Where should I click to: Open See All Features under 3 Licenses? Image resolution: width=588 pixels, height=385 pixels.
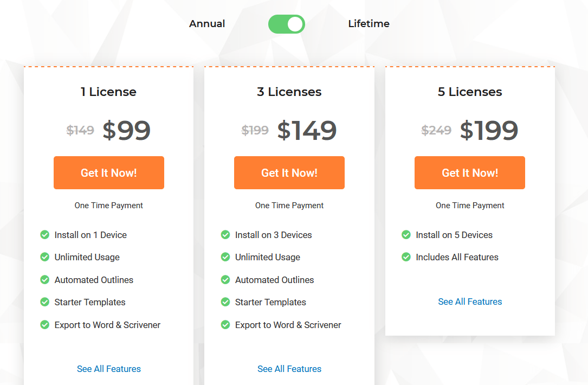tap(289, 369)
